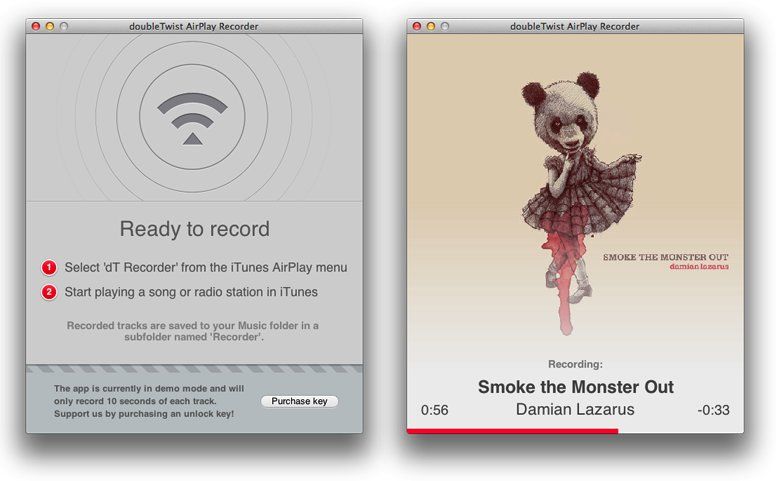Click the red number 1 step badge

click(x=49, y=268)
